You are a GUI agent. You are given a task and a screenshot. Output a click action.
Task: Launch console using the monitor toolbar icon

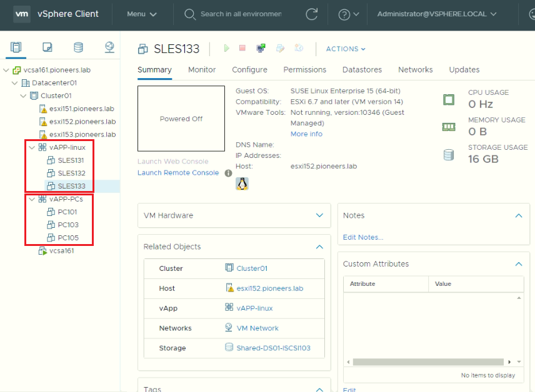(261, 48)
